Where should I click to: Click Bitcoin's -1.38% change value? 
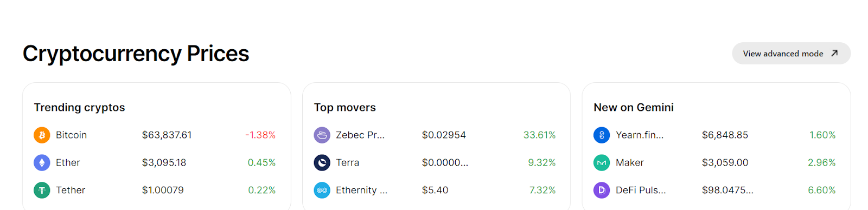pyautogui.click(x=260, y=135)
